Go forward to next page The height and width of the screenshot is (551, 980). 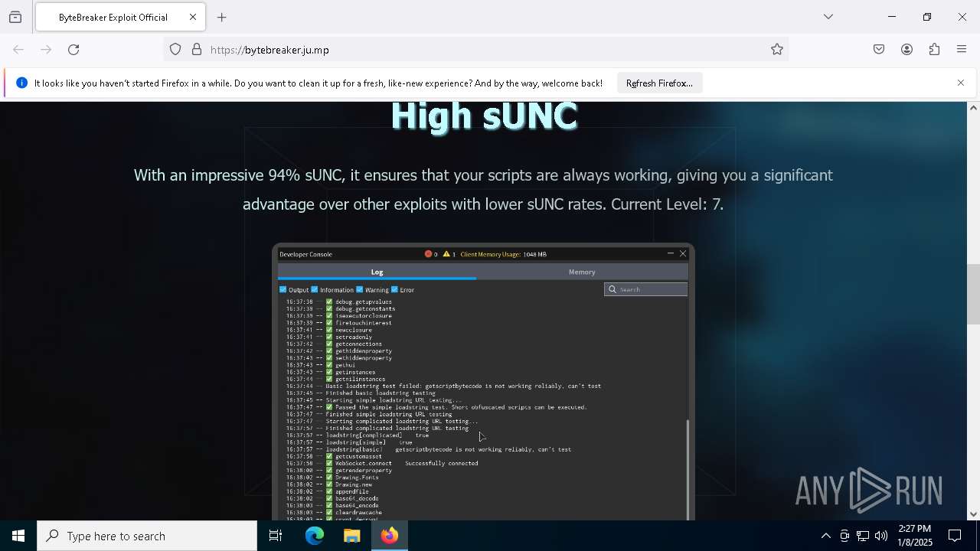(x=46, y=50)
